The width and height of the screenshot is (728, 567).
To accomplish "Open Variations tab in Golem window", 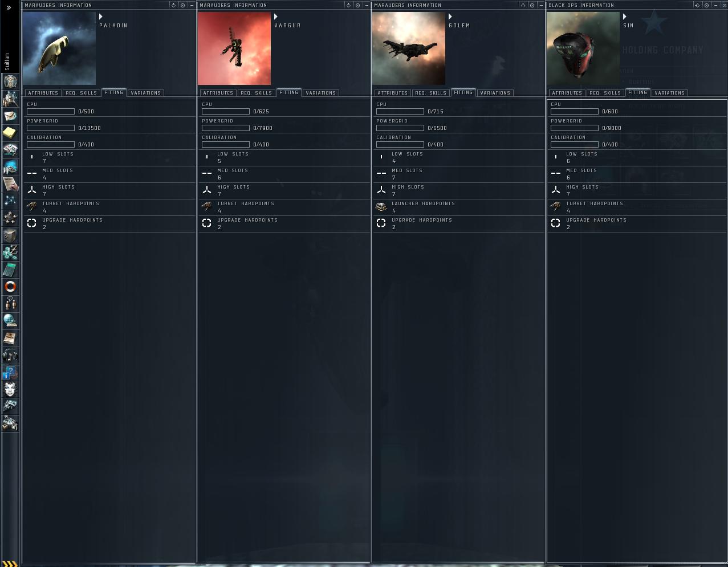I will [495, 93].
